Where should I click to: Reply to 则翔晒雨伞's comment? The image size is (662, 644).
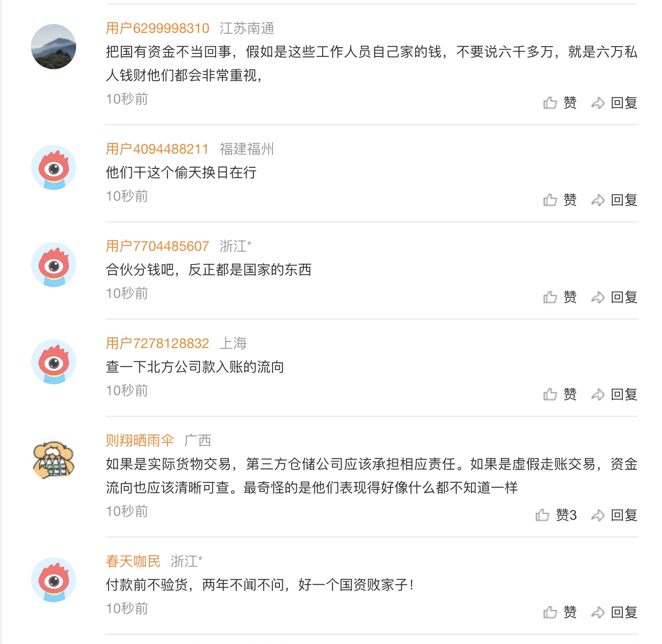[x=614, y=515]
